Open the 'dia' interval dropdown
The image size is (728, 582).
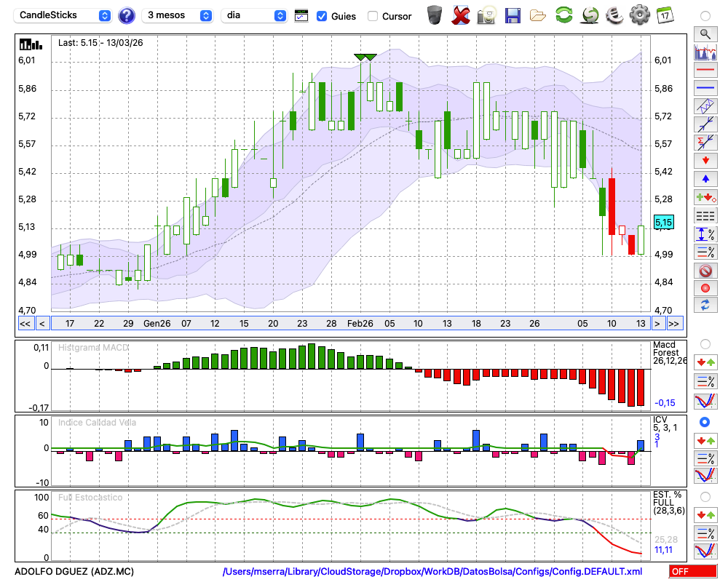click(x=254, y=16)
